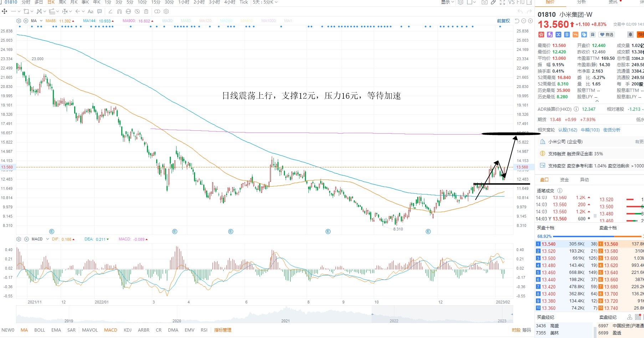Click the lock-drawings sync icon
Screen dimensions: 644x338
point(128,11)
